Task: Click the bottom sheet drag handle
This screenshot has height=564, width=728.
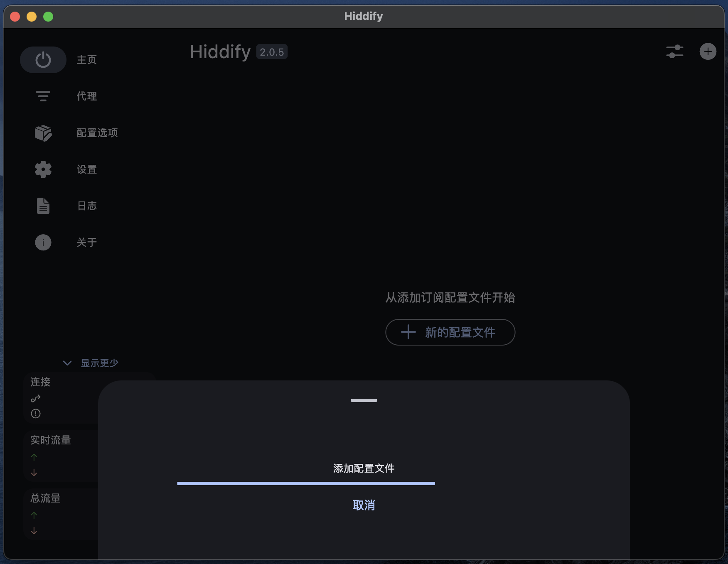Action: pyautogui.click(x=364, y=400)
